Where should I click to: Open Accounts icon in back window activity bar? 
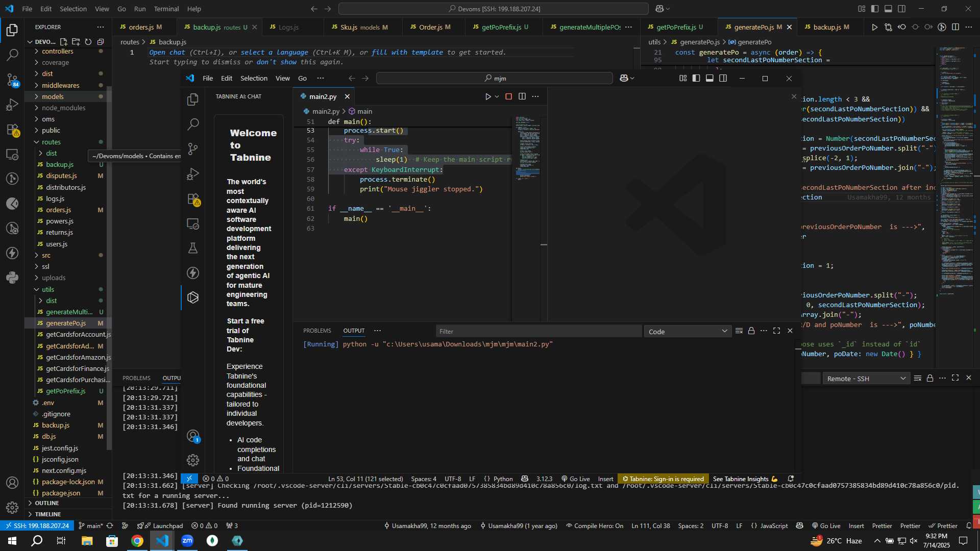[x=12, y=483]
